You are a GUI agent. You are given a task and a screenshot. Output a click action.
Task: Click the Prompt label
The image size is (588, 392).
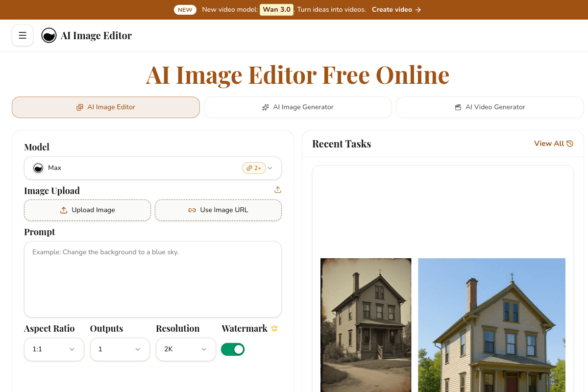point(40,232)
